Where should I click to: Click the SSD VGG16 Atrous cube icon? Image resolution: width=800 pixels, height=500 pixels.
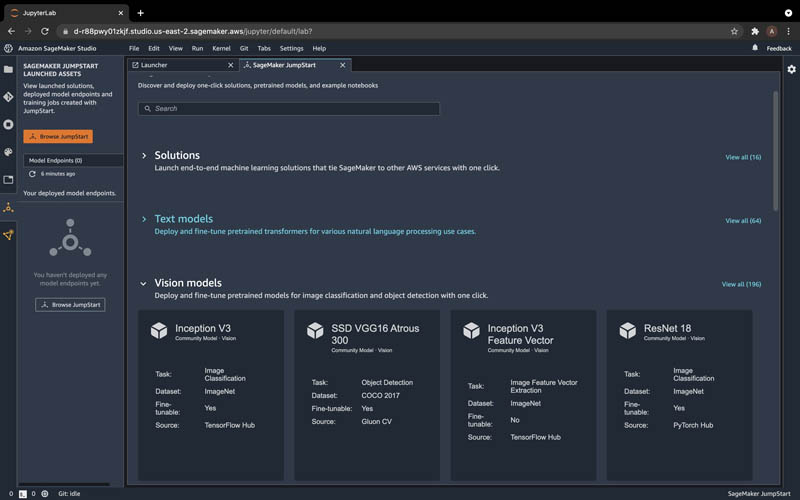[x=315, y=331]
